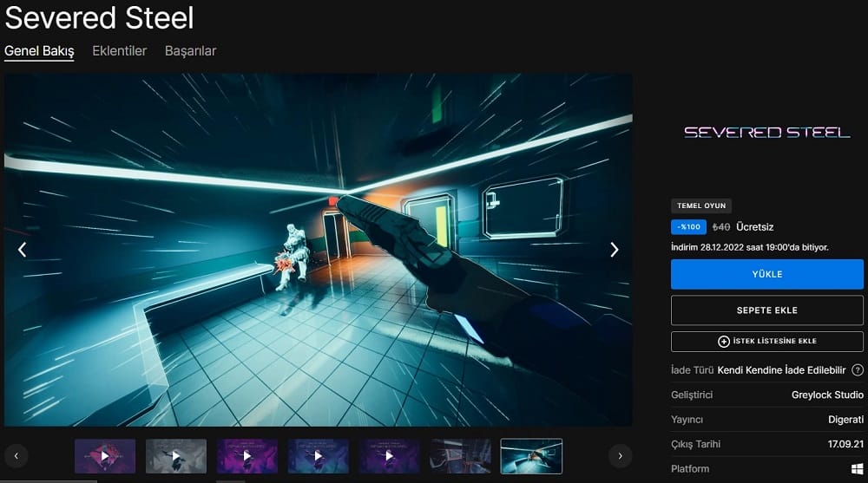This screenshot has height=483, width=868.
Task: Select the highlighted last screenshot thumbnail
Action: [531, 455]
